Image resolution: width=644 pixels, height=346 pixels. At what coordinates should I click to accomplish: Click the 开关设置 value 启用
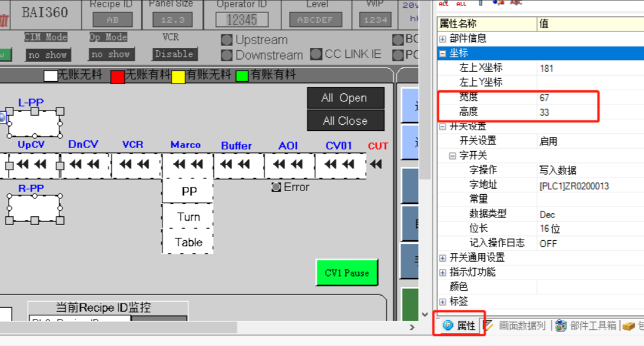coord(548,141)
